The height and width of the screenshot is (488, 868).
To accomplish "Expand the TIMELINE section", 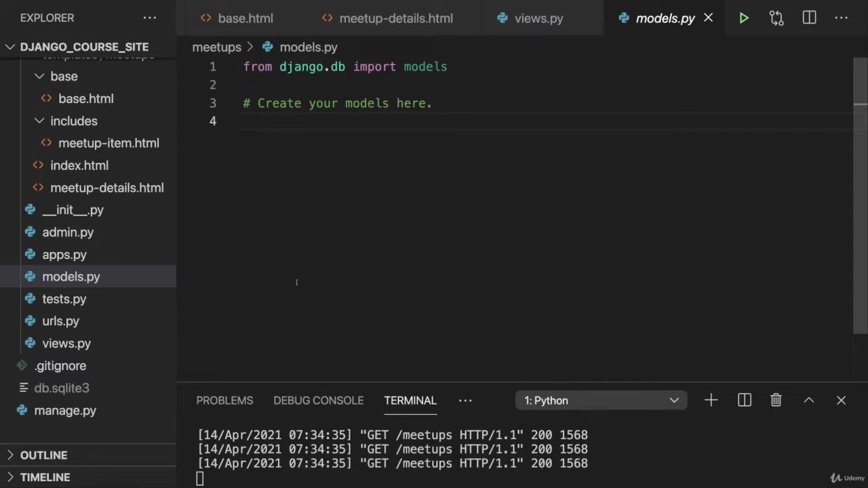I will (x=45, y=477).
